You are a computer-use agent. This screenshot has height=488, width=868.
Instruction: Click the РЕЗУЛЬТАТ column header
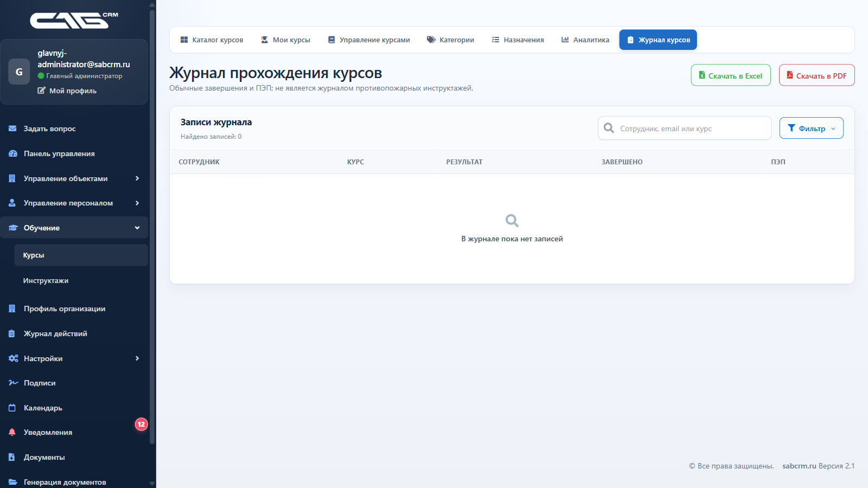coord(464,162)
